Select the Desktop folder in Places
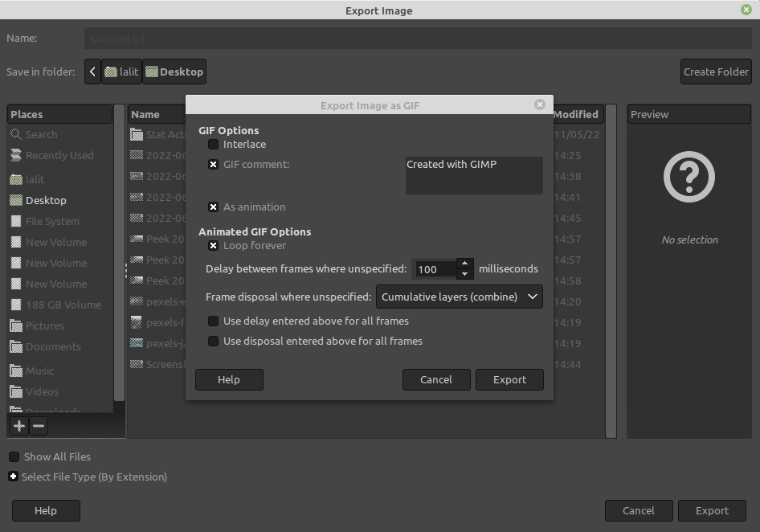760x532 pixels. coord(46,200)
